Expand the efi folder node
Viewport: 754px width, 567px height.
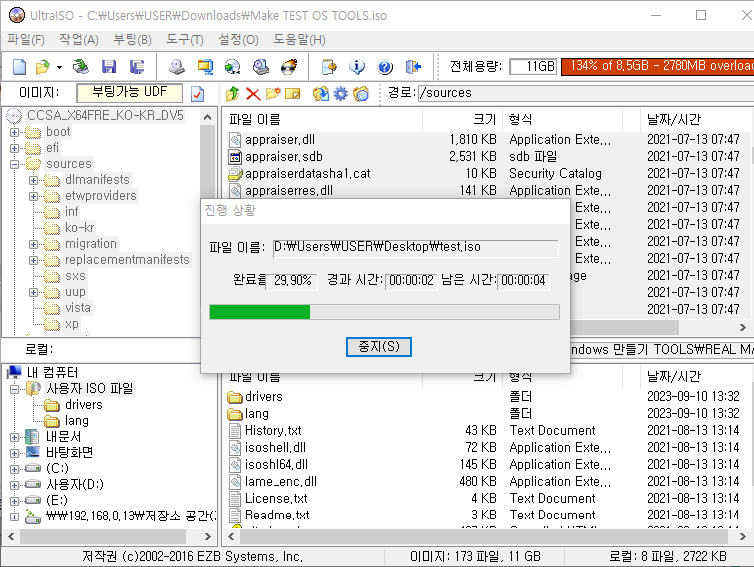pos(14,148)
